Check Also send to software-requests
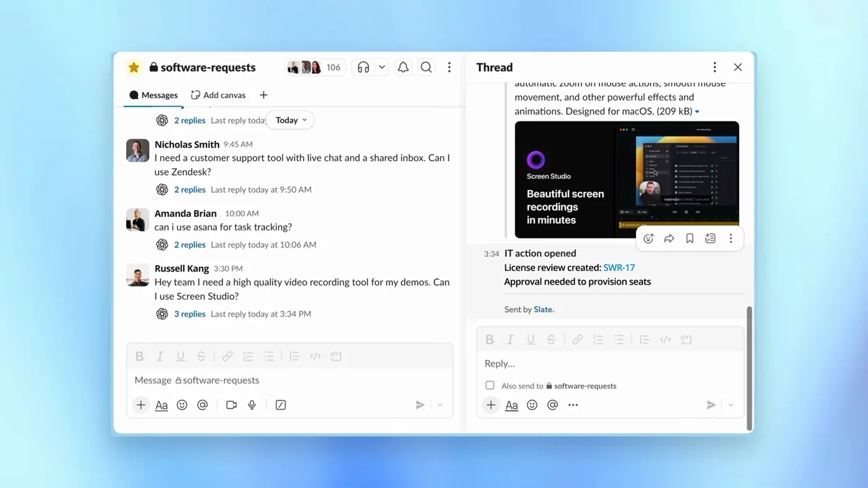Screen dimensions: 868x488 coord(490,386)
